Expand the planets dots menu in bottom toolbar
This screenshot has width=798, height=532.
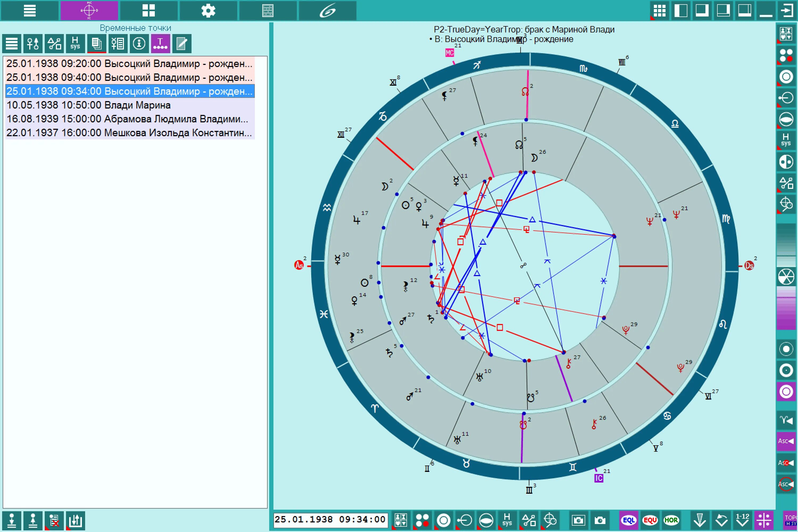[x=422, y=520]
